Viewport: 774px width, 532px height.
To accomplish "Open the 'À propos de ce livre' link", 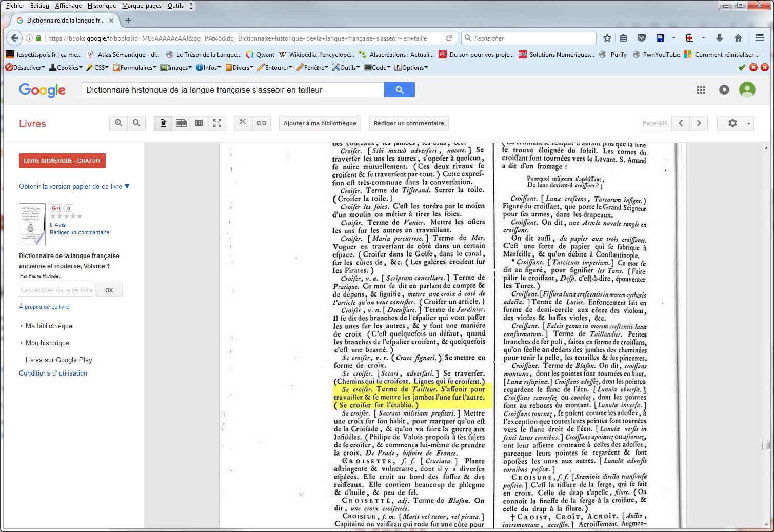I will pos(44,307).
